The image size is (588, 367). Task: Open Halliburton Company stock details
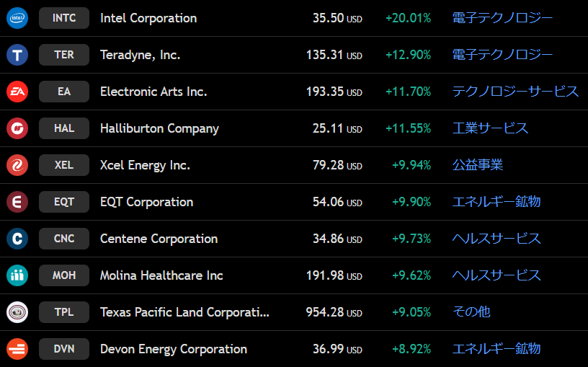pos(159,128)
